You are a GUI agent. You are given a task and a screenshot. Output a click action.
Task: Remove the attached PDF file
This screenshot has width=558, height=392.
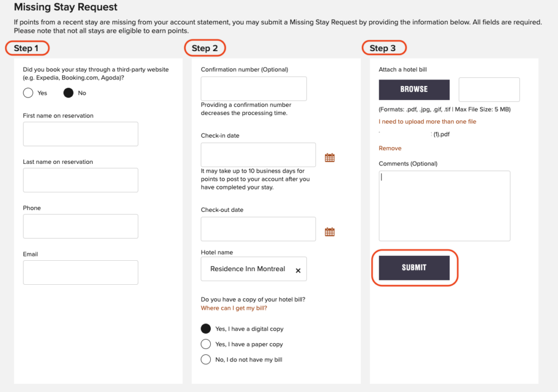pos(390,148)
